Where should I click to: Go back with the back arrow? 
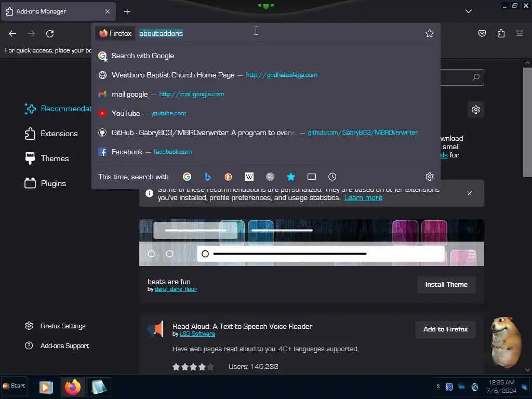click(x=12, y=34)
